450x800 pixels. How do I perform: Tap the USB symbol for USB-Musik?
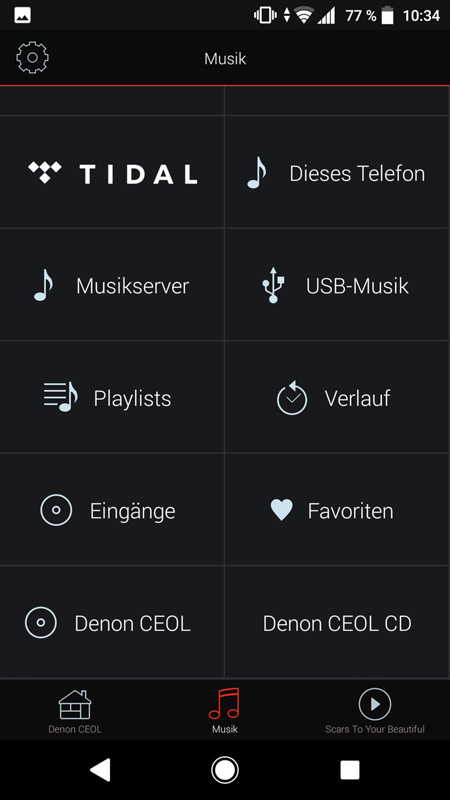click(x=273, y=285)
